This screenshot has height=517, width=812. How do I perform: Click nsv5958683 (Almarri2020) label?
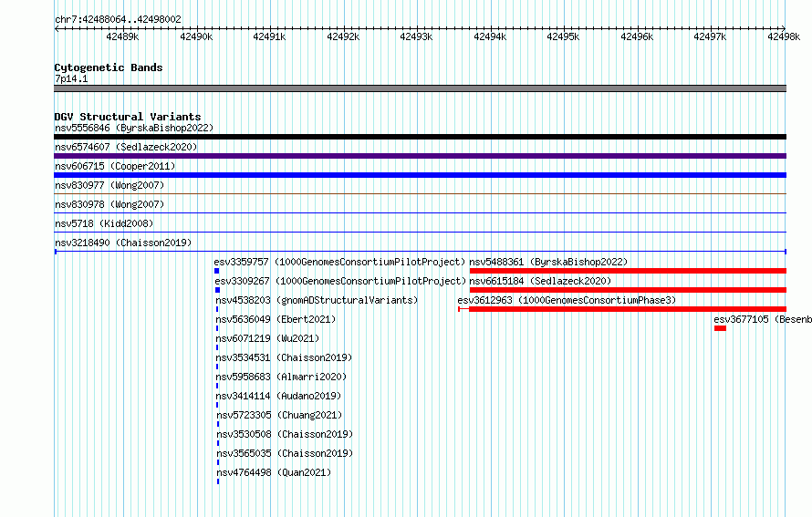tap(281, 377)
